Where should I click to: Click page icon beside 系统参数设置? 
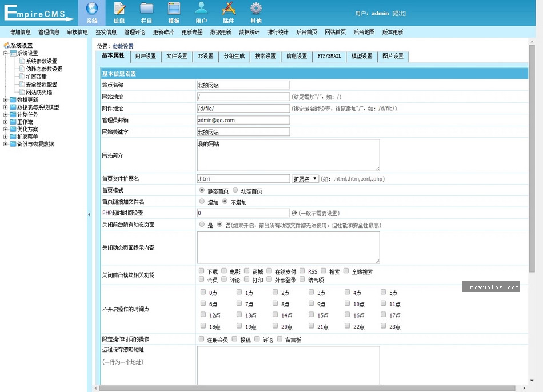pyautogui.click(x=22, y=61)
